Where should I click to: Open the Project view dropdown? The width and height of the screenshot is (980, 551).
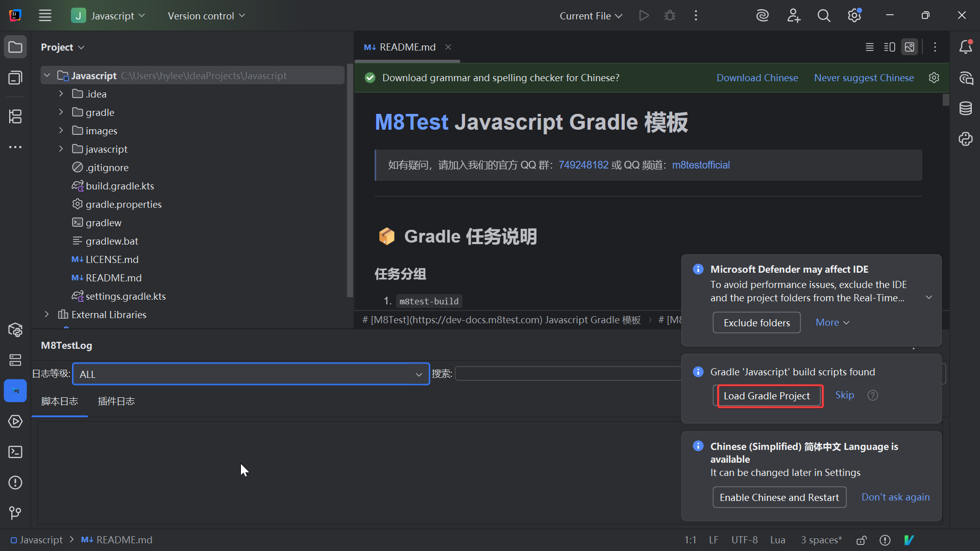click(63, 47)
